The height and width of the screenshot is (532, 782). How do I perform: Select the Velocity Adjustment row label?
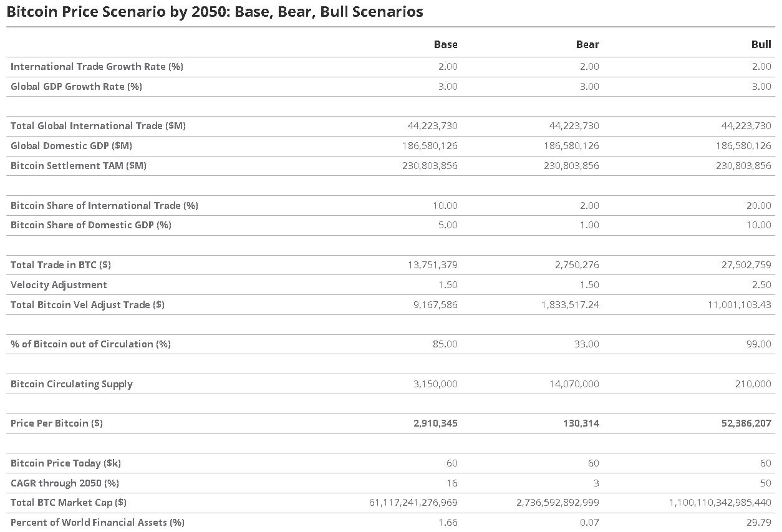(59, 285)
